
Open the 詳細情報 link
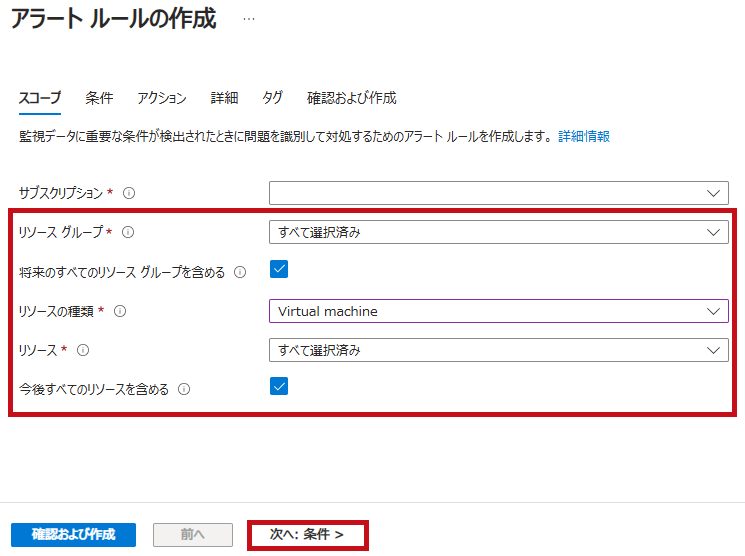pyautogui.click(x=584, y=136)
